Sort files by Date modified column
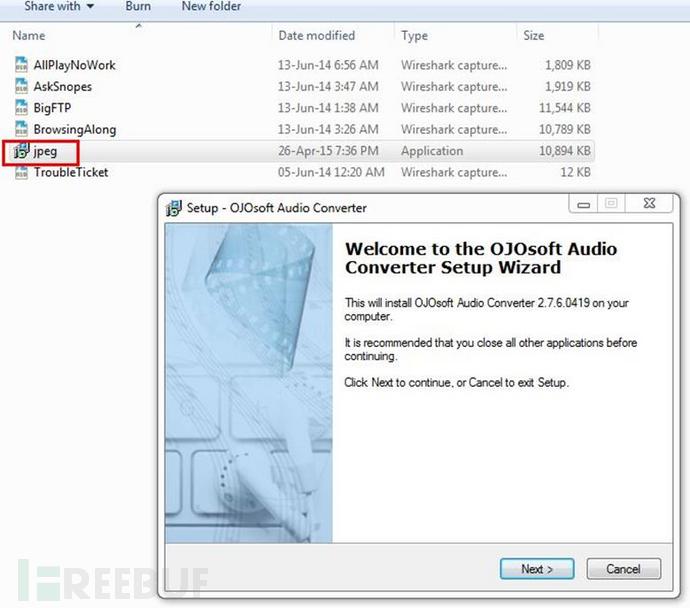690x608 pixels. click(316, 35)
